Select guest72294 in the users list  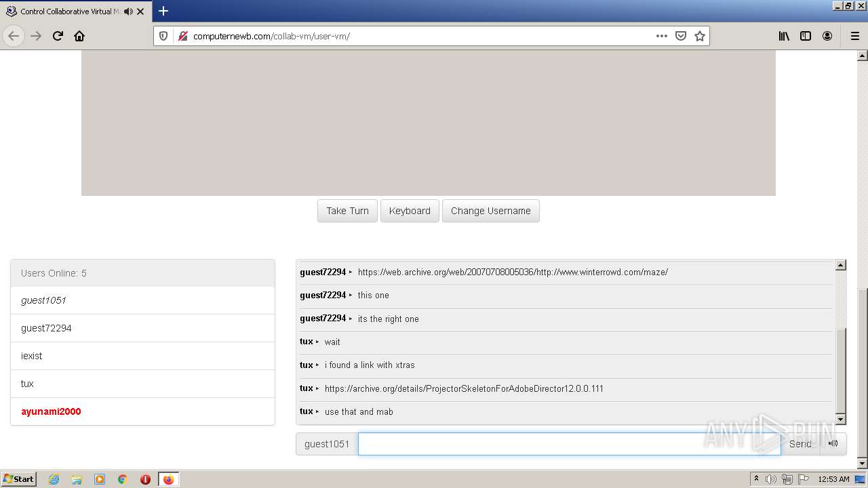(142, 328)
